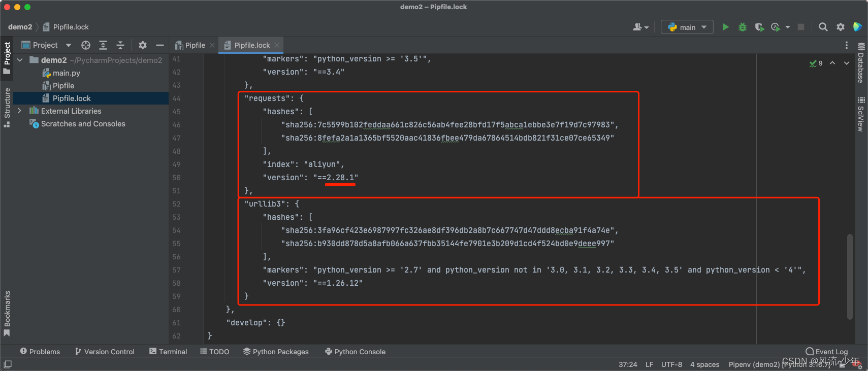This screenshot has height=371, width=868.
Task: Collapse all items in Project tree
Action: 120,45
